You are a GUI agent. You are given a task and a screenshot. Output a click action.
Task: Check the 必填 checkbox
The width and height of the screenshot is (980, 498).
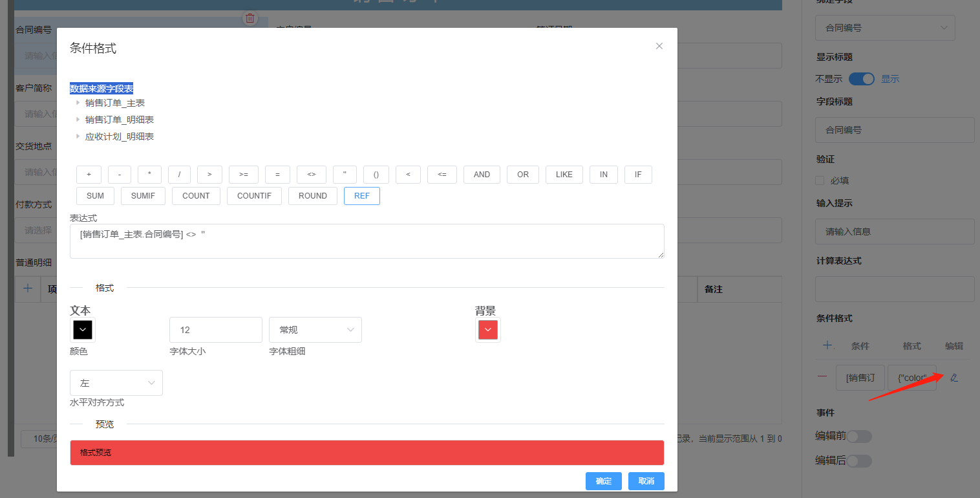[820, 180]
